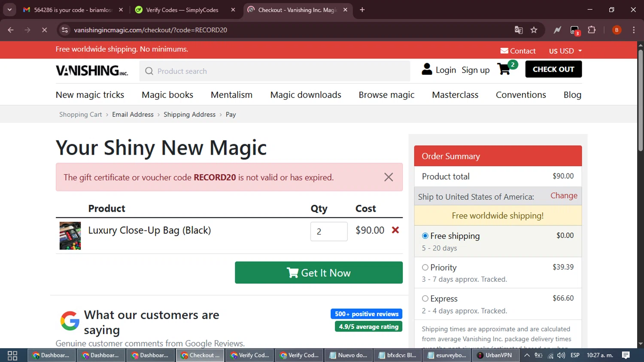The width and height of the screenshot is (644, 362).
Task: Switch to the Gmail 564286 code tab
Action: [x=73, y=10]
